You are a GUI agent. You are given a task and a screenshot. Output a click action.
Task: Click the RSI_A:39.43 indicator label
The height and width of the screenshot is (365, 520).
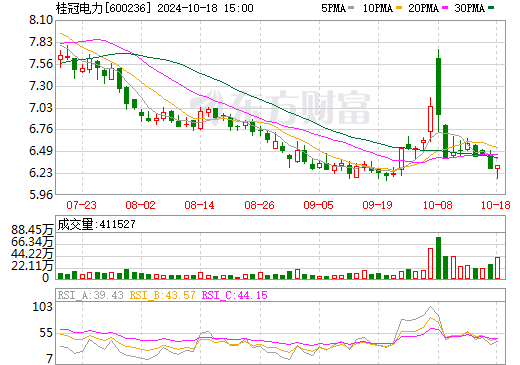(x=90, y=295)
